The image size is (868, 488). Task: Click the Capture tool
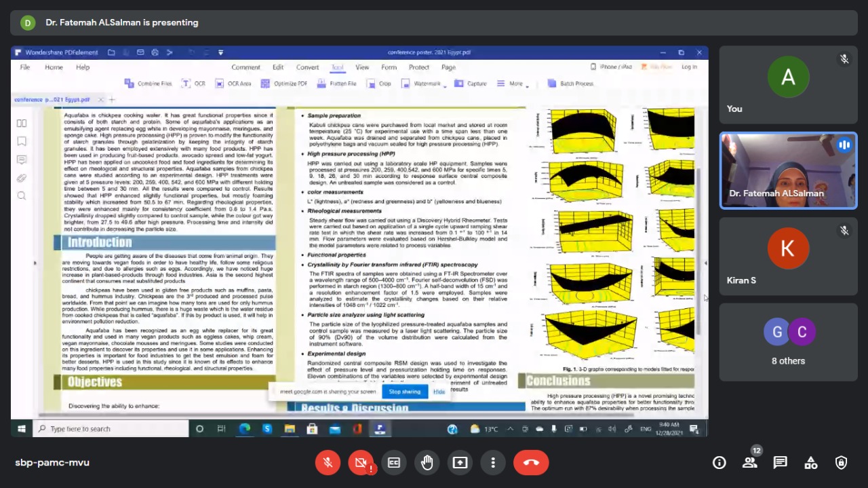471,83
